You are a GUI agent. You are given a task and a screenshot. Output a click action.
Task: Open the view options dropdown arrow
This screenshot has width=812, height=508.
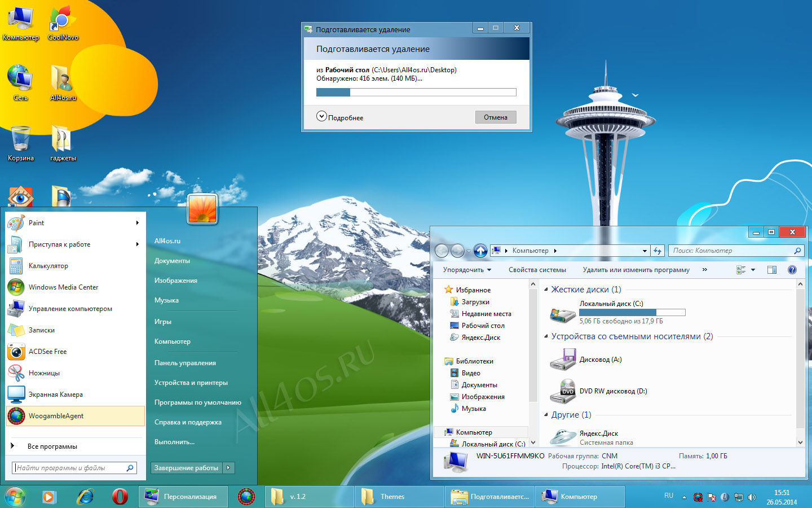(753, 270)
